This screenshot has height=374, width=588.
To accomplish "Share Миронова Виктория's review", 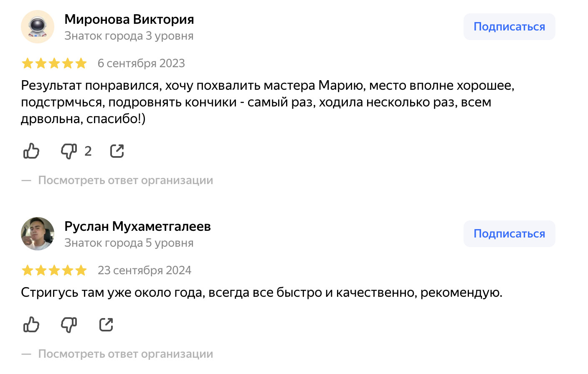I will (x=117, y=151).
